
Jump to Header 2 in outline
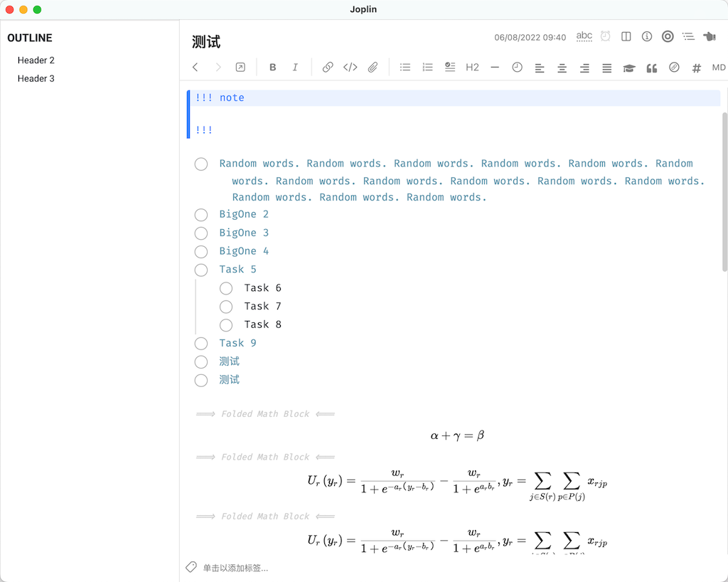(x=36, y=60)
